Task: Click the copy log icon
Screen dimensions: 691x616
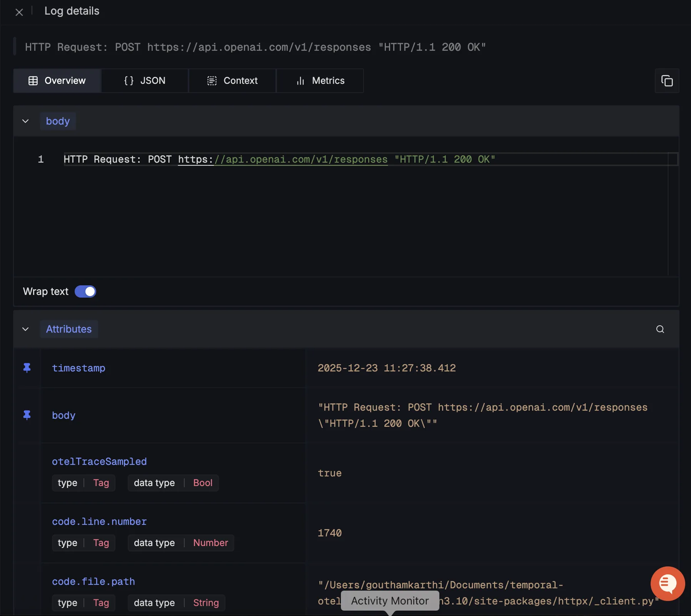Action: pyautogui.click(x=667, y=81)
